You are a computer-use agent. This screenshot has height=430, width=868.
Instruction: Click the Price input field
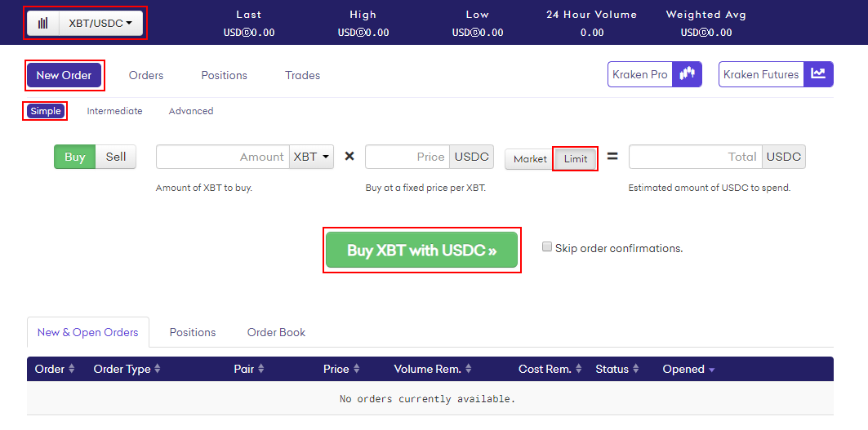pos(407,157)
